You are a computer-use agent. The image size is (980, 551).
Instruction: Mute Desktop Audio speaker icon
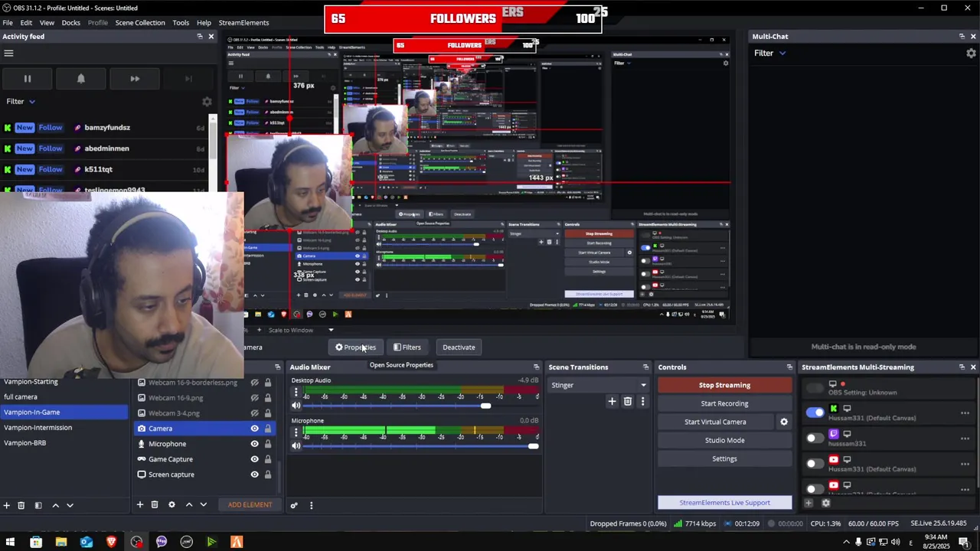[x=296, y=406]
